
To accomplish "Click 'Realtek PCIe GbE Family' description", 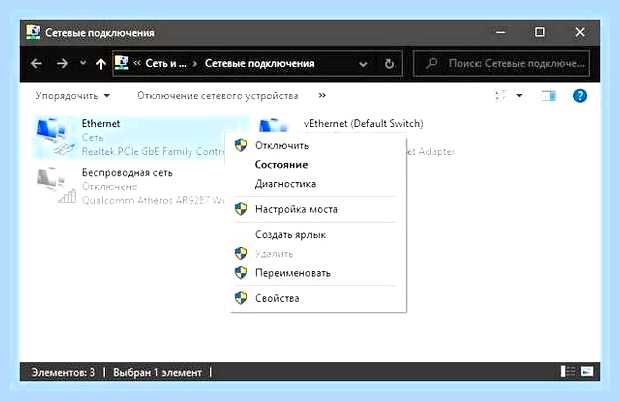I will (x=153, y=151).
